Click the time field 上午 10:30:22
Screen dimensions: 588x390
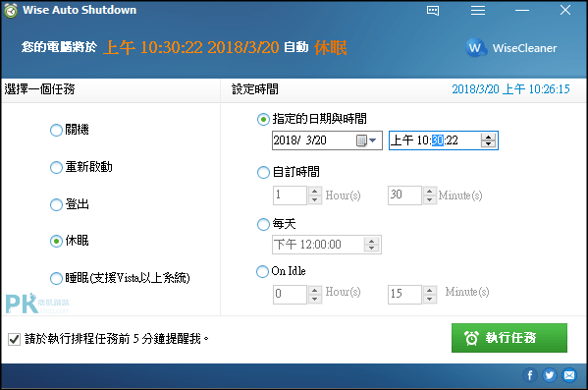444,140
